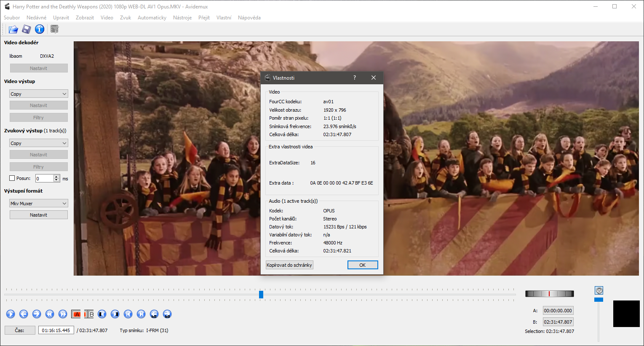
Task: Click the video filters toolbar icon
Action: click(54, 29)
